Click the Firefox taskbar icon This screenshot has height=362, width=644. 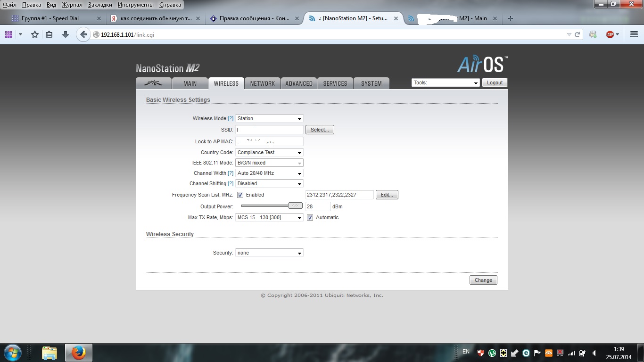pos(78,353)
